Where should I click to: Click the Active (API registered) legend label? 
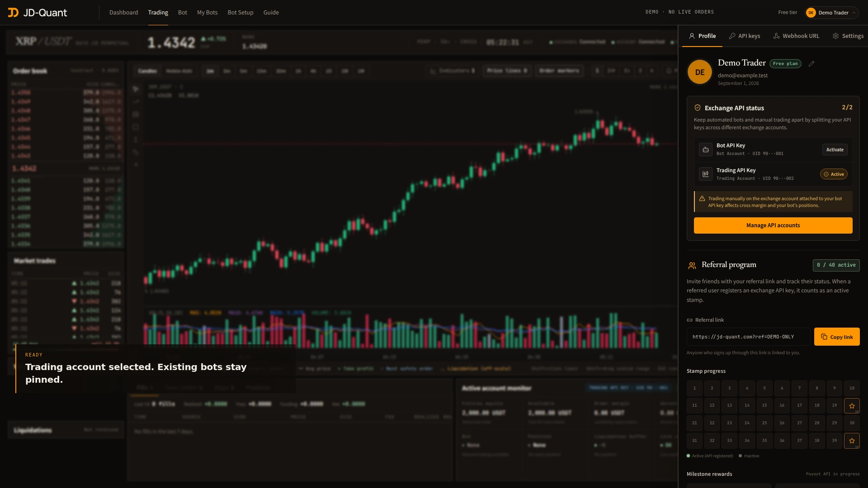tap(712, 456)
